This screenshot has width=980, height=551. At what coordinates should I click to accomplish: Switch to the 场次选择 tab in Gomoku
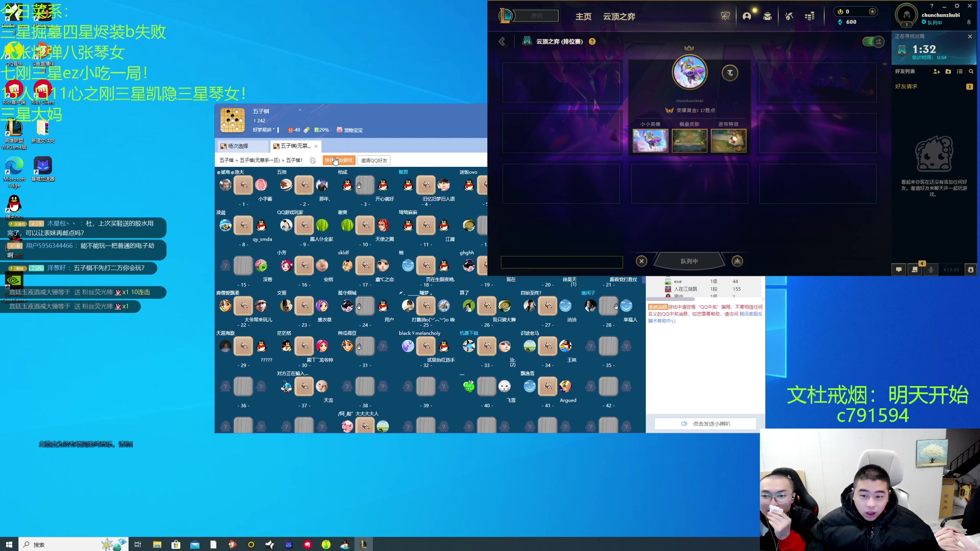tap(242, 146)
